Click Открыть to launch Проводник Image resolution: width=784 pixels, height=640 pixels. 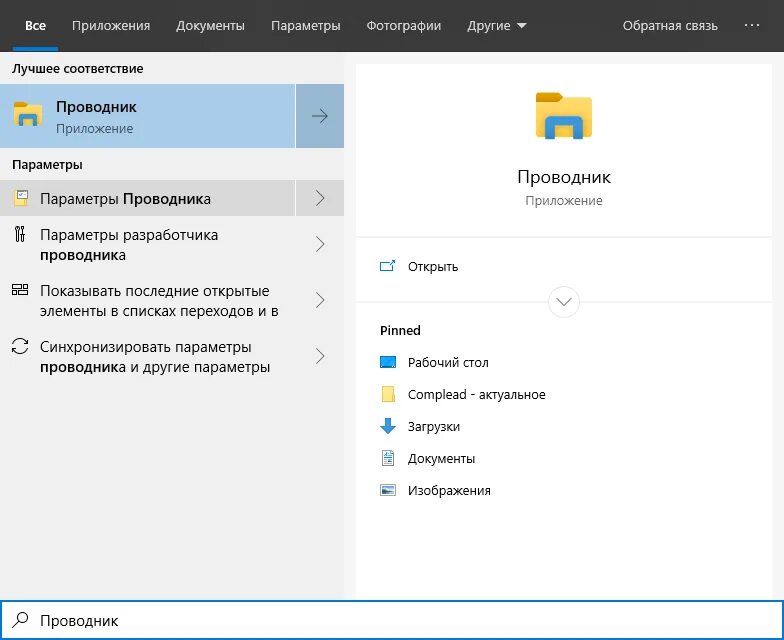coord(432,266)
